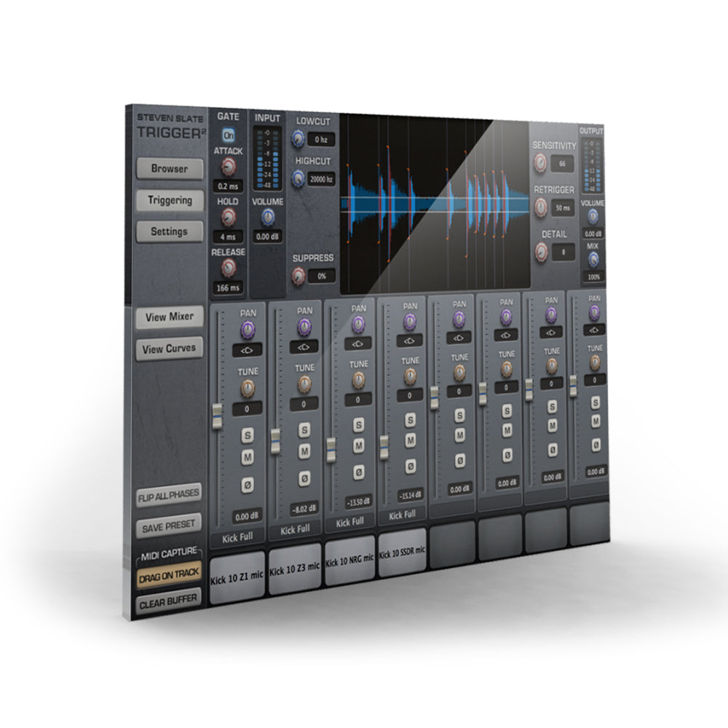Click the Save Preset button
The image size is (728, 728).
coord(169,526)
